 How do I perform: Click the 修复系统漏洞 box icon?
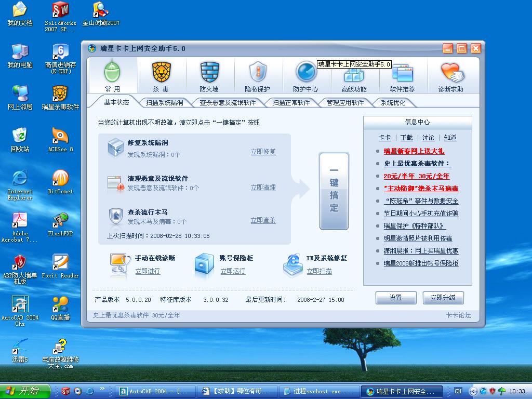click(115, 148)
